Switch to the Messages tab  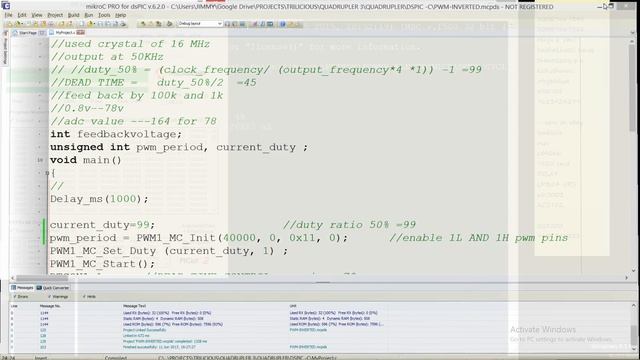tap(22, 288)
